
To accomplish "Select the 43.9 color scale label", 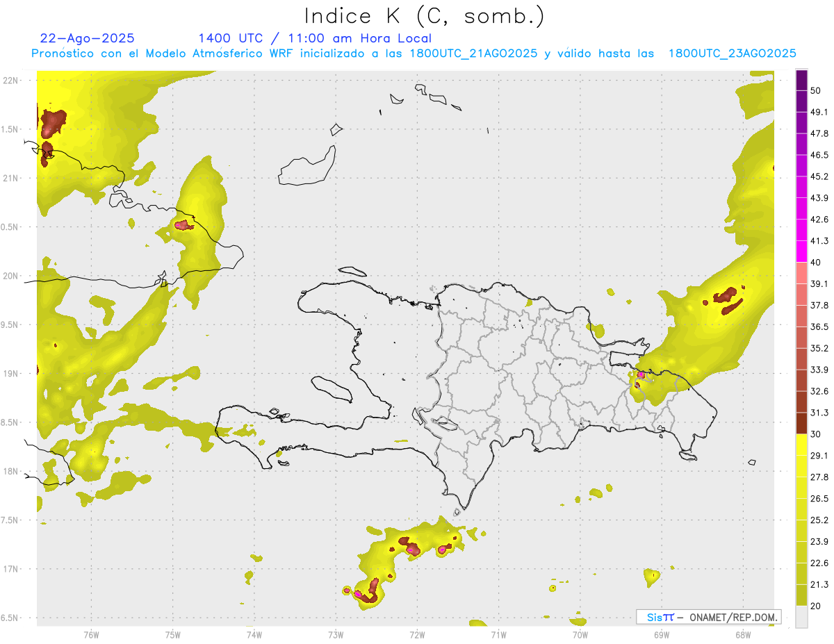I will [819, 198].
